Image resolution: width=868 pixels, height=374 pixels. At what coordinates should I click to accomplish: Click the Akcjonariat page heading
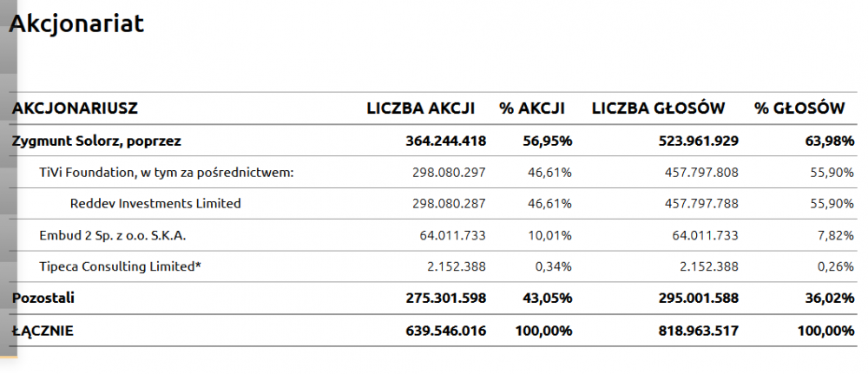click(x=76, y=24)
